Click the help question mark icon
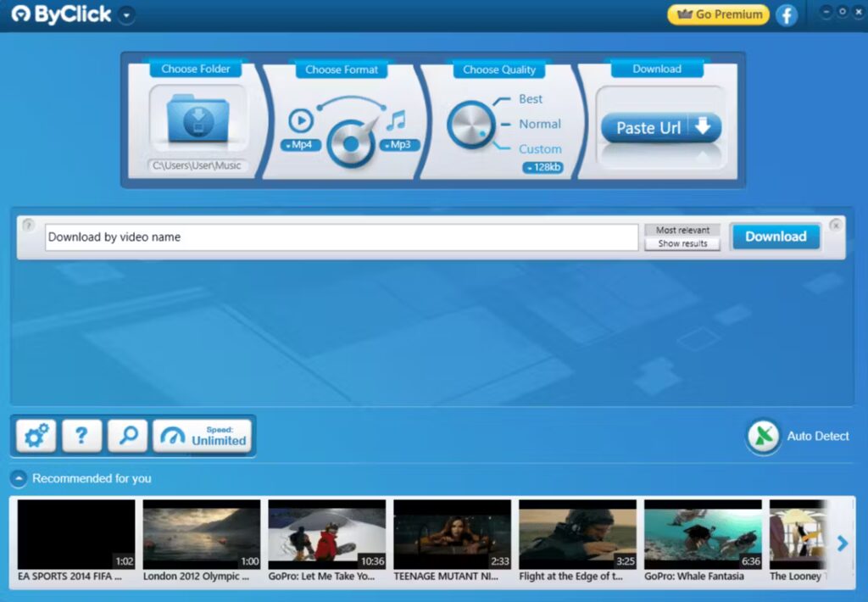The height and width of the screenshot is (602, 868). 81,435
